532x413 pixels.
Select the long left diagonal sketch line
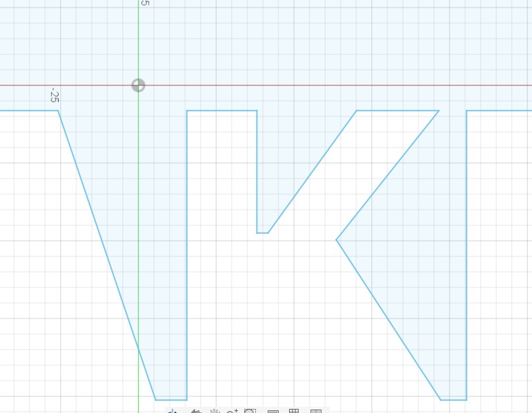click(107, 255)
